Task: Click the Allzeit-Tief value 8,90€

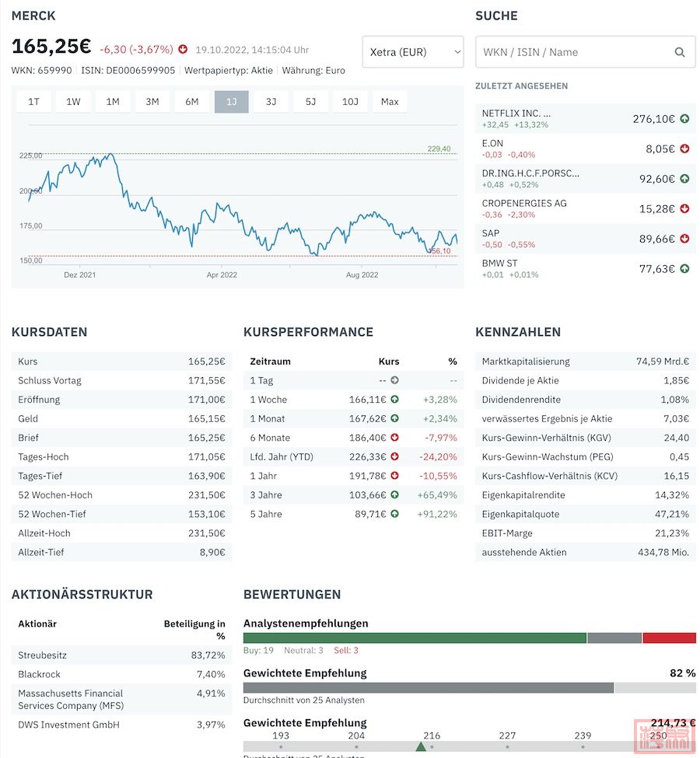Action: 212,552
